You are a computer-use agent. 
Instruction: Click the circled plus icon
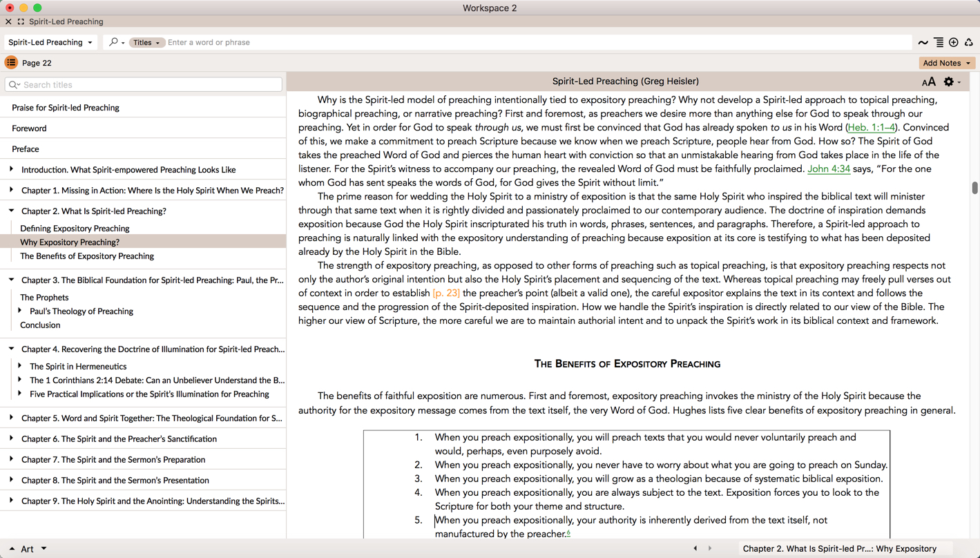tap(954, 43)
